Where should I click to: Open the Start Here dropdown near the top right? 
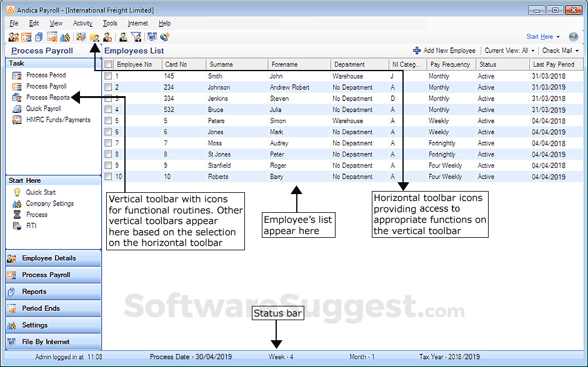pyautogui.click(x=541, y=36)
